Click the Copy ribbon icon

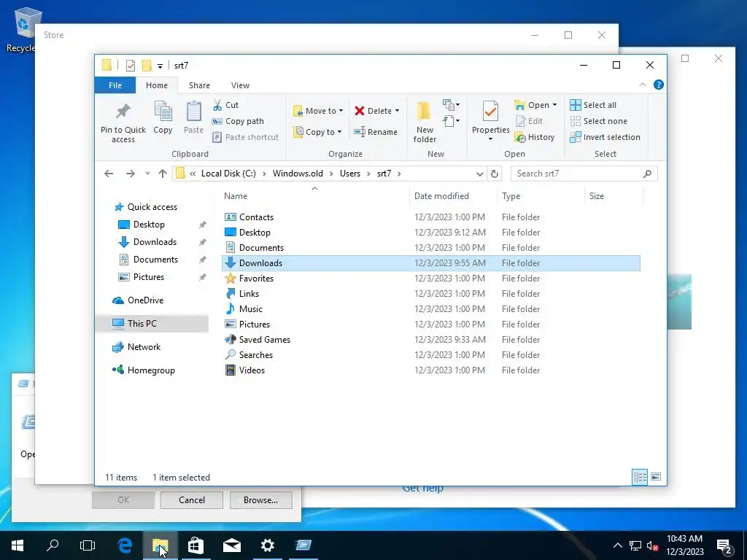click(x=163, y=112)
